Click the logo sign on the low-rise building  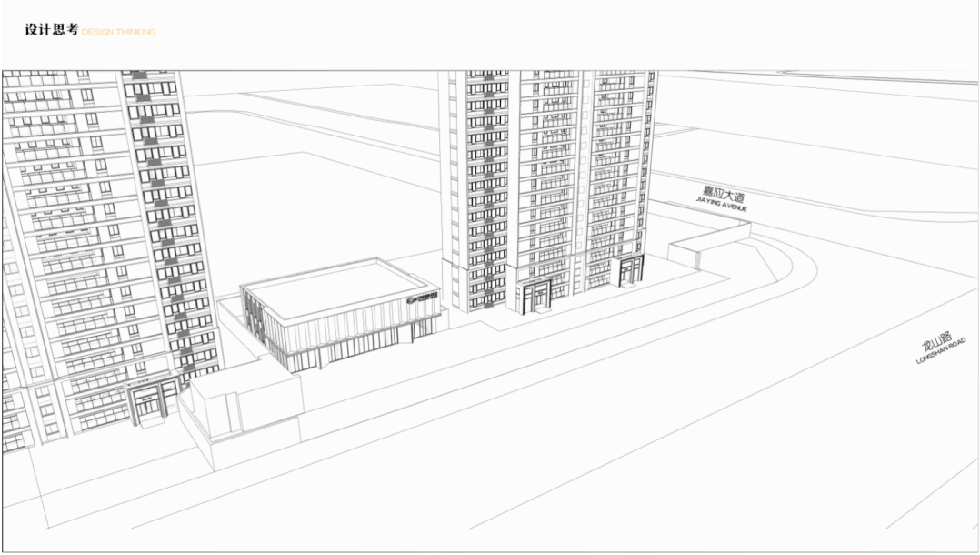point(421,298)
